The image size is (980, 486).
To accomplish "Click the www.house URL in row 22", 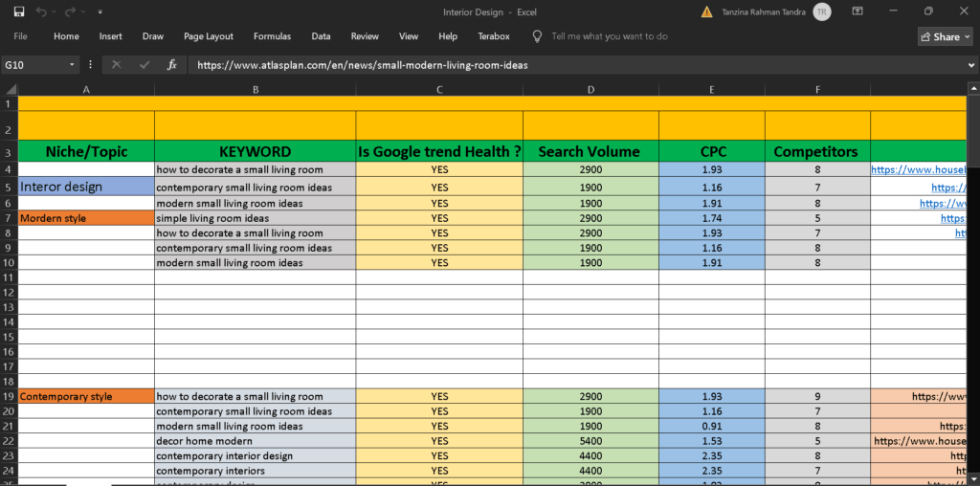I will point(920,440).
